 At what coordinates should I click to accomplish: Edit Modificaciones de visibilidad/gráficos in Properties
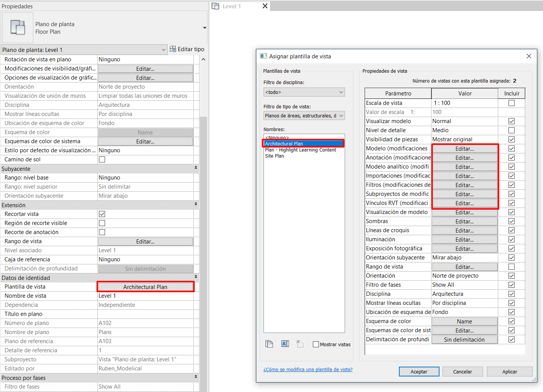pos(145,69)
